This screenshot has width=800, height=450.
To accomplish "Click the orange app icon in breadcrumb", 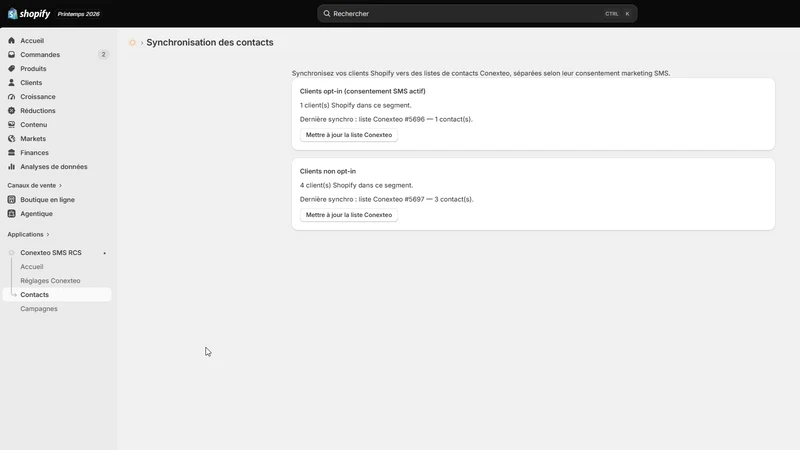I will click(132, 43).
